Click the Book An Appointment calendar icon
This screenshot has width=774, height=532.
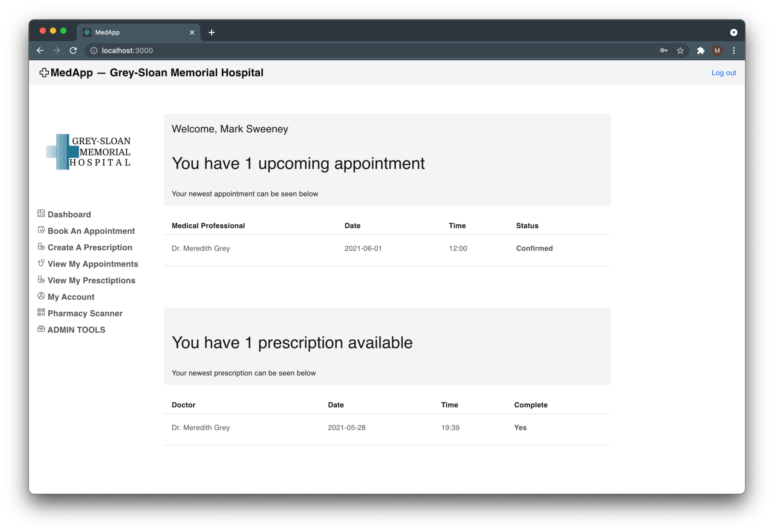pos(41,230)
